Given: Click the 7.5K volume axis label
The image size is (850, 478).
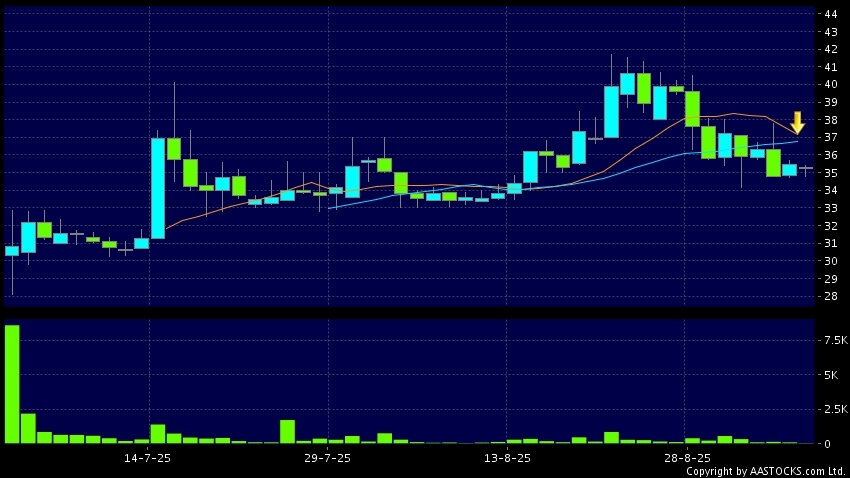Looking at the screenshot, I should pyautogui.click(x=835, y=340).
